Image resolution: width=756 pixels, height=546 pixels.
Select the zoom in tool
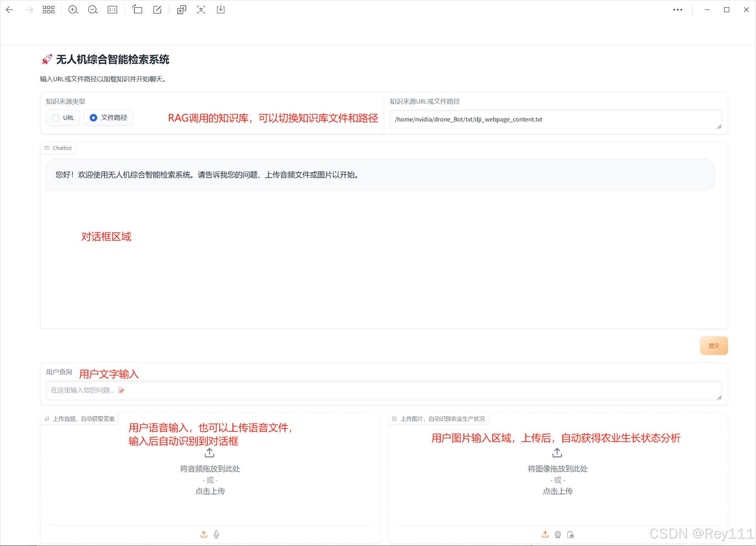point(73,9)
